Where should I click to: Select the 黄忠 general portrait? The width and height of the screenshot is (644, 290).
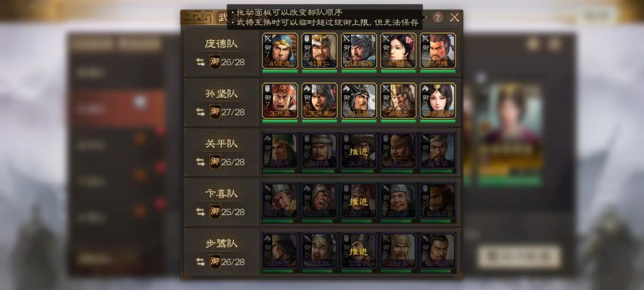[398, 101]
